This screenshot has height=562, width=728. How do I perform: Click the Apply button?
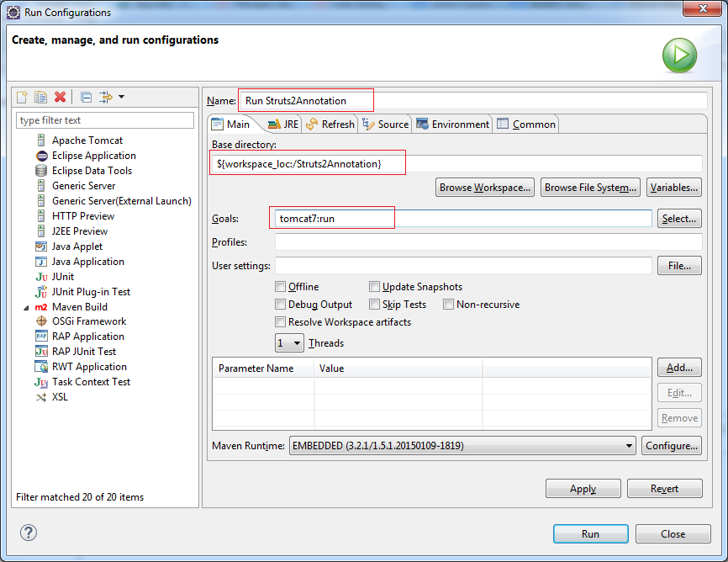(583, 489)
